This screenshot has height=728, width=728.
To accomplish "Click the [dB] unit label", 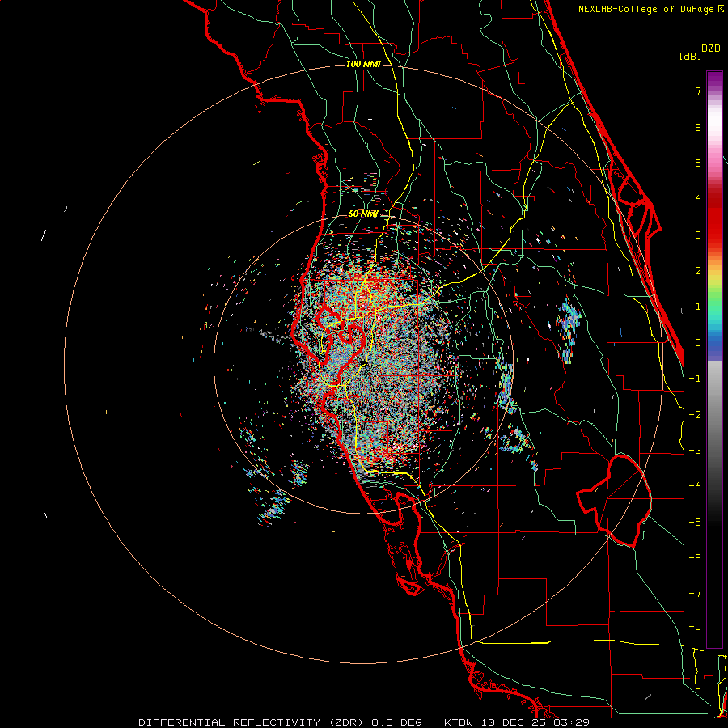I will click(x=691, y=56).
